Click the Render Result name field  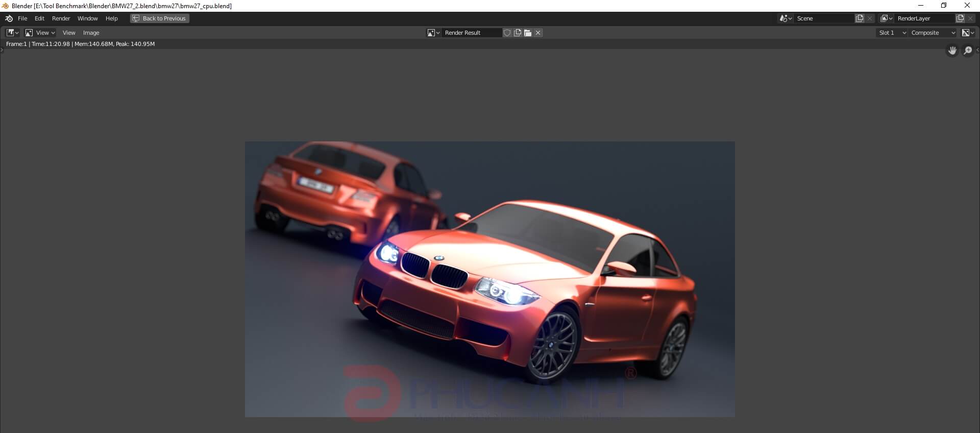point(472,33)
